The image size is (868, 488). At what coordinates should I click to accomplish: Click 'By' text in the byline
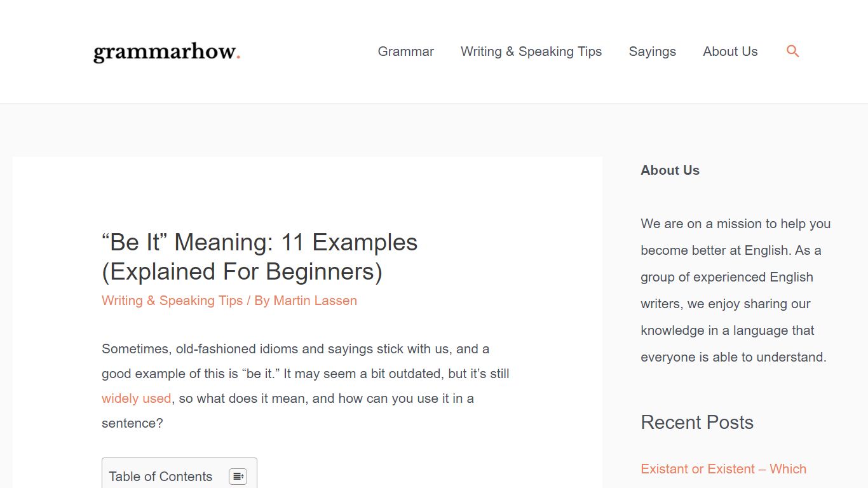pos(262,301)
